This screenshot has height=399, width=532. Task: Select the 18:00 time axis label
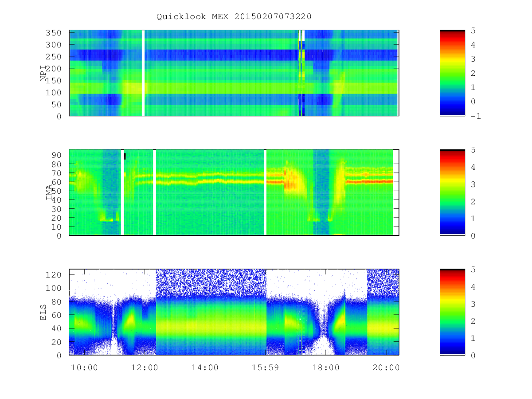click(326, 368)
